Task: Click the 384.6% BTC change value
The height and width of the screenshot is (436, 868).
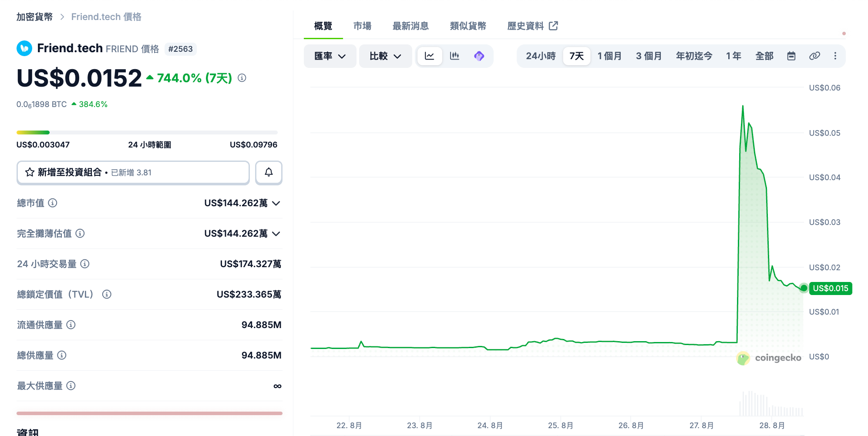Action: point(93,104)
